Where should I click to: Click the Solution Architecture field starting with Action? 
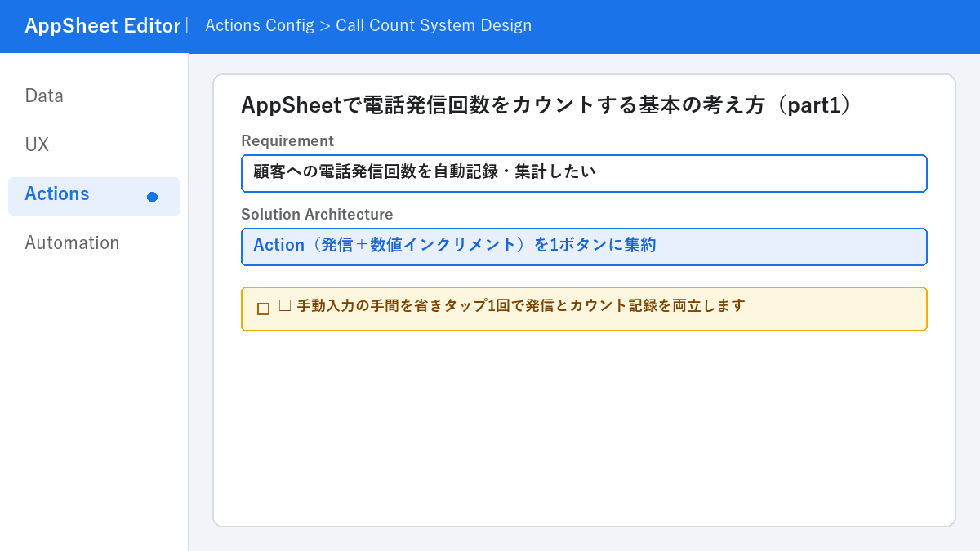584,247
